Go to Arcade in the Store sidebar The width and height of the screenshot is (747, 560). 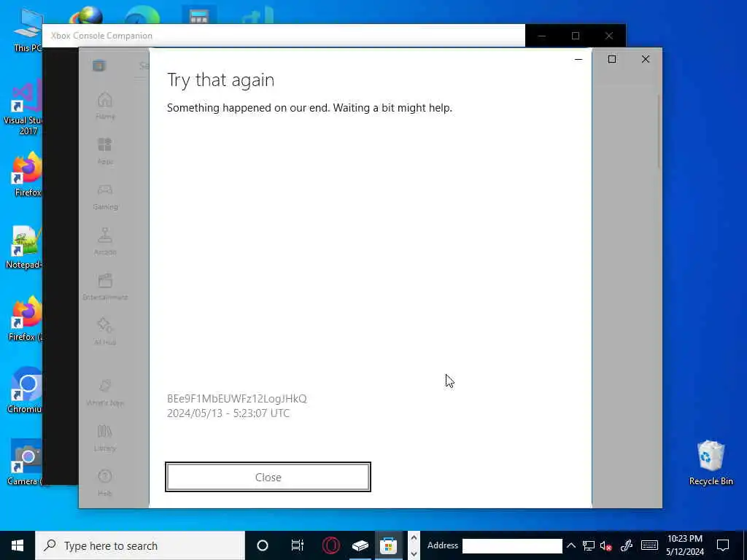105,242
